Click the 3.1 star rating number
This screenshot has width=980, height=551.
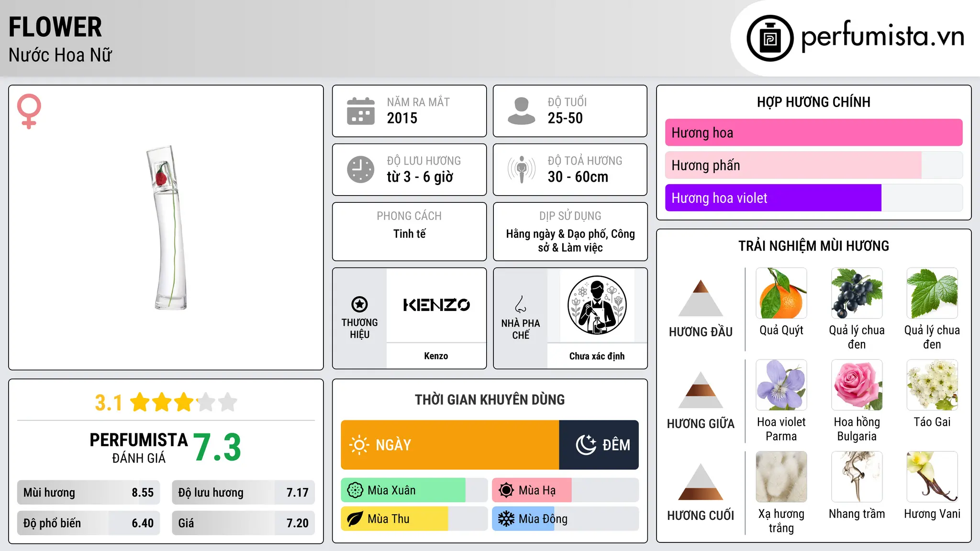click(109, 403)
